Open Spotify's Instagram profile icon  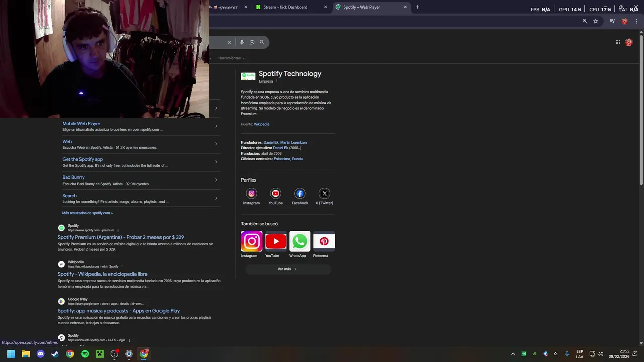click(251, 193)
